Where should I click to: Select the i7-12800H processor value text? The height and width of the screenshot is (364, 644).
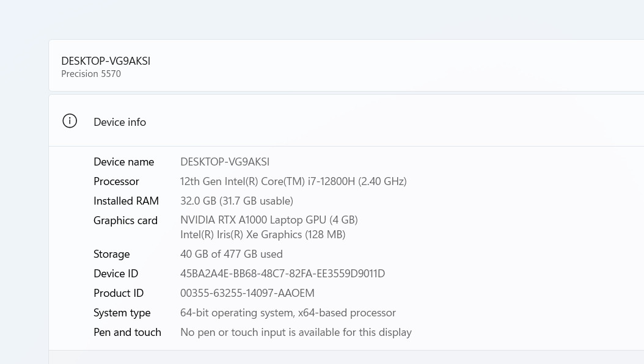pyautogui.click(x=293, y=181)
